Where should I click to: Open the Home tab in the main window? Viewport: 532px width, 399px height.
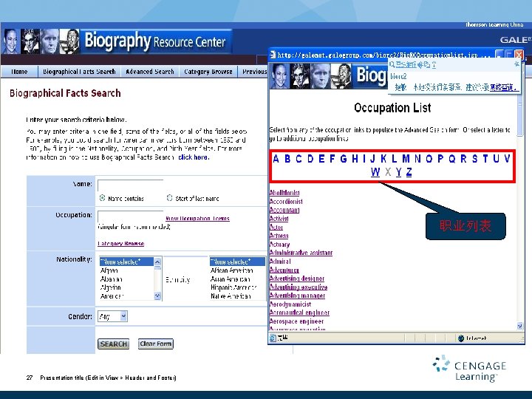coord(19,72)
